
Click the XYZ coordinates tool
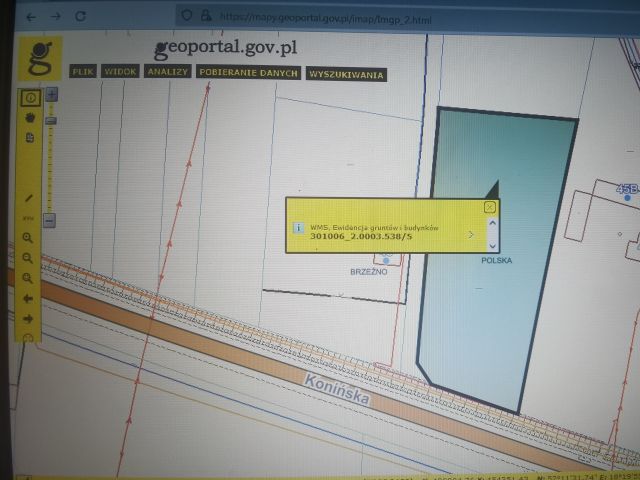tap(28, 218)
